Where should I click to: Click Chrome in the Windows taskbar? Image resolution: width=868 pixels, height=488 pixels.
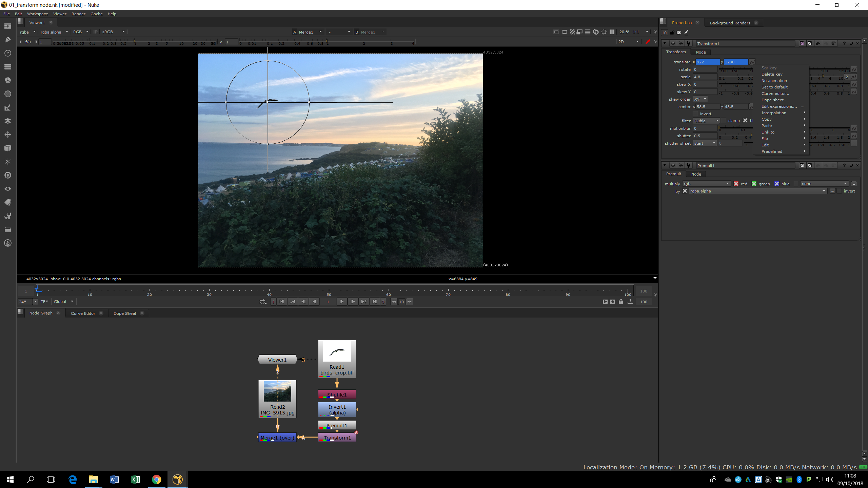[156, 479]
